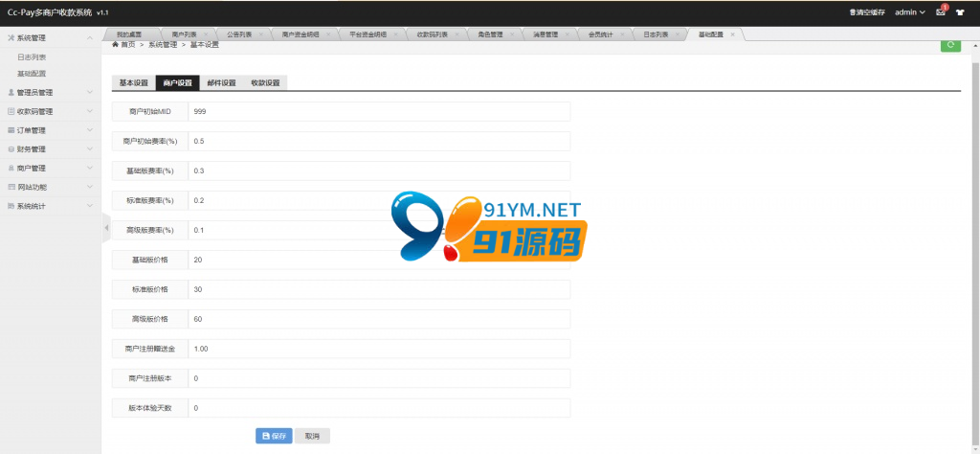Click the document icon beside 收款码管理
980x454 pixels.
pyautogui.click(x=11, y=111)
